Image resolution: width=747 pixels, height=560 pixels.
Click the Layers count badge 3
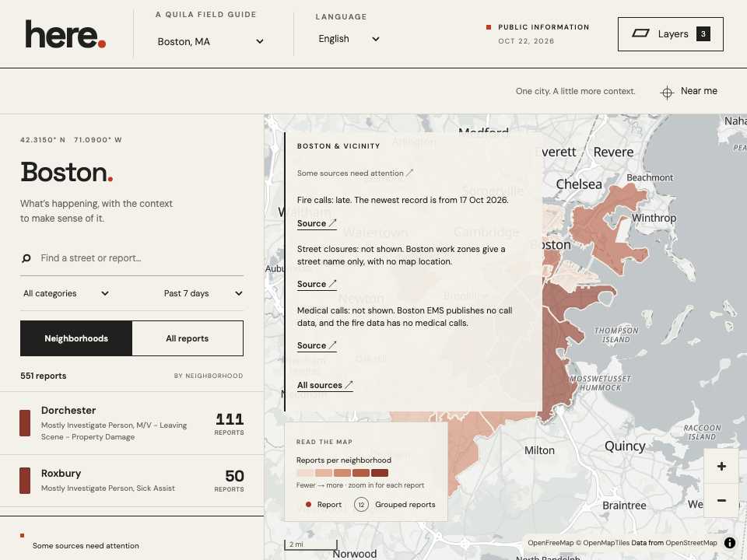(703, 33)
